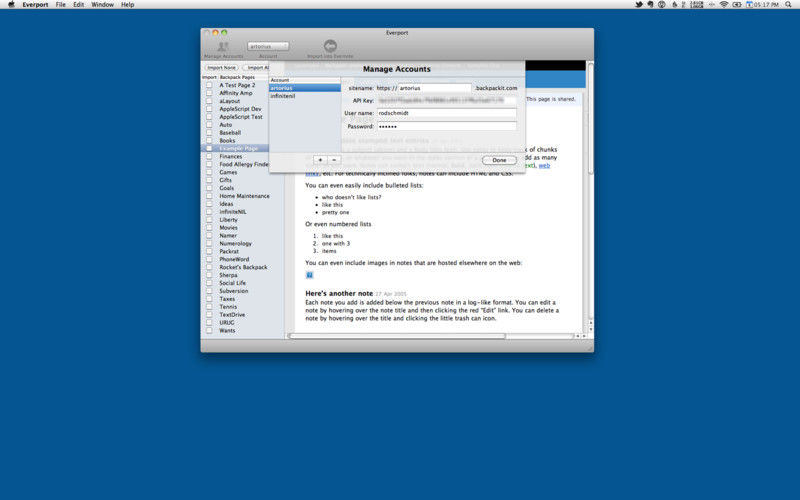The width and height of the screenshot is (800, 500).
Task: Select the Rocket's Backpack page row
Action: (x=243, y=267)
